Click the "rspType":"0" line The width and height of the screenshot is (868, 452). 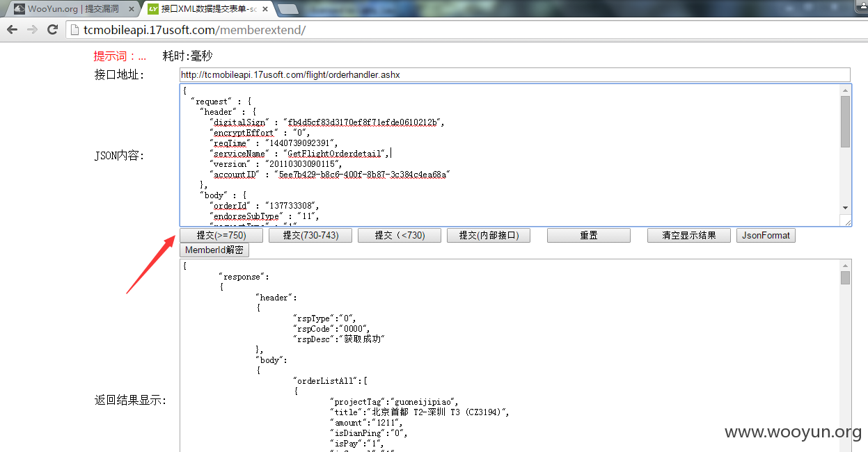point(324,318)
